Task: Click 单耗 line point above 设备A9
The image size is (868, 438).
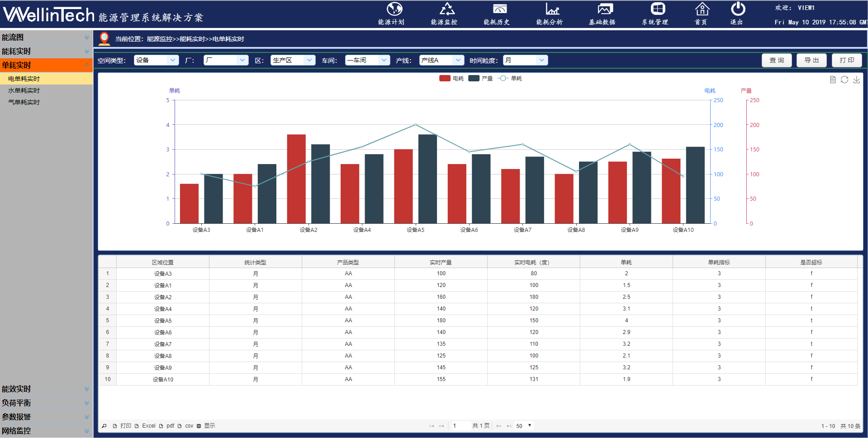Action: tap(630, 145)
